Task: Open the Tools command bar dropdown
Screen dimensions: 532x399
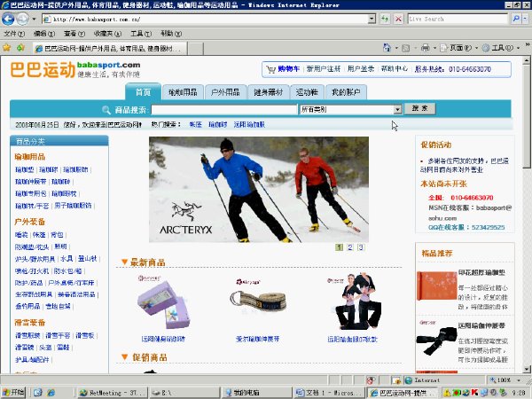Action: click(x=502, y=48)
